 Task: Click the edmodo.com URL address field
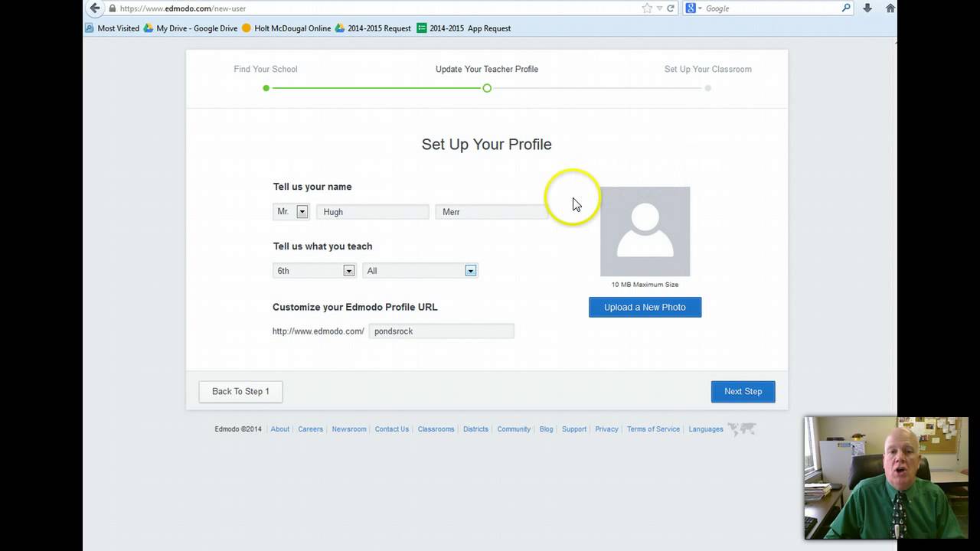[375, 8]
